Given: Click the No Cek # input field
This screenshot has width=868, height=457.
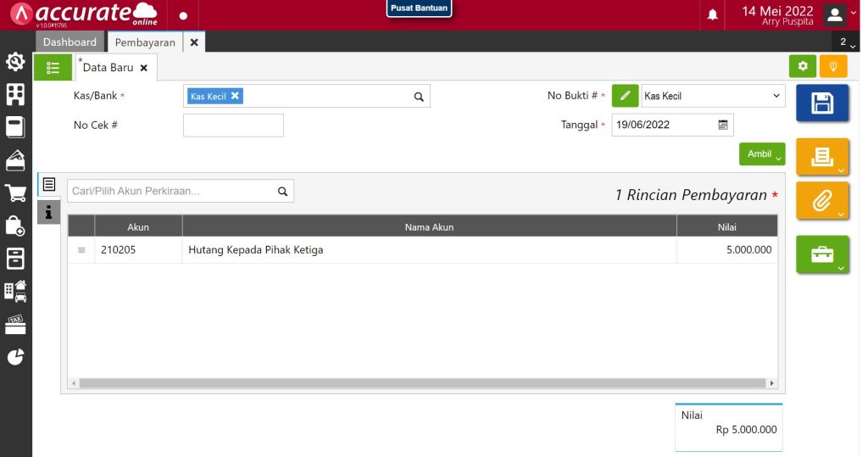Looking at the screenshot, I should [233, 125].
